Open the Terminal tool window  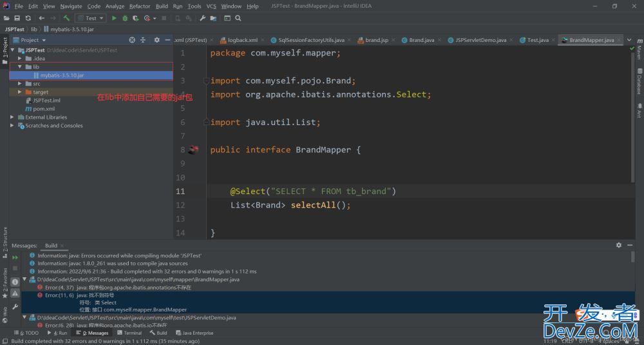129,333
